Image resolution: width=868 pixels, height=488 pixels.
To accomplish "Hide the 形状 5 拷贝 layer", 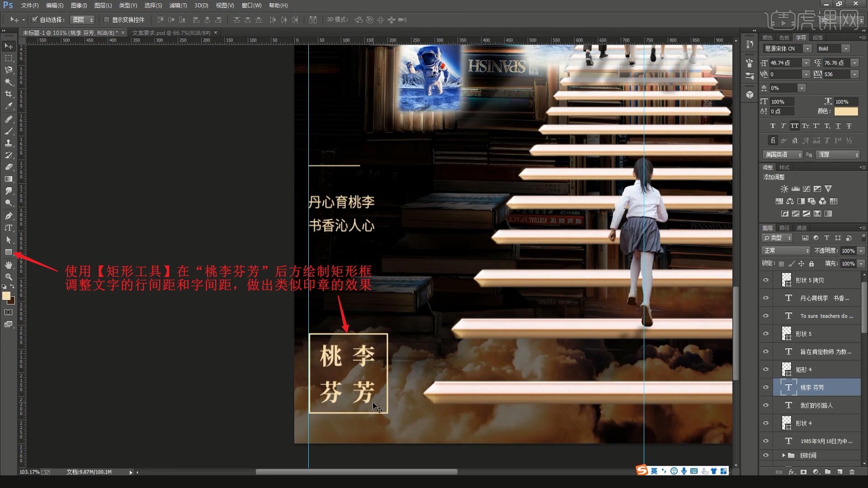I will click(765, 280).
